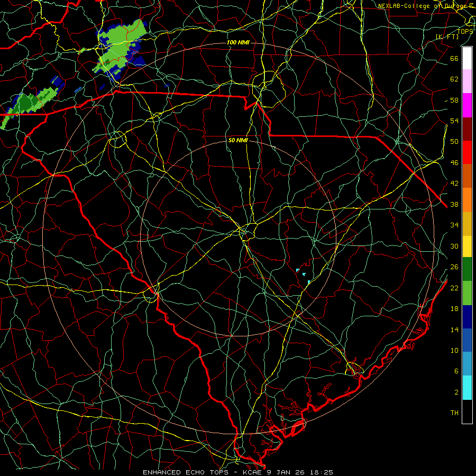
Task: Click the light green legend swatch
Action: tap(467, 292)
